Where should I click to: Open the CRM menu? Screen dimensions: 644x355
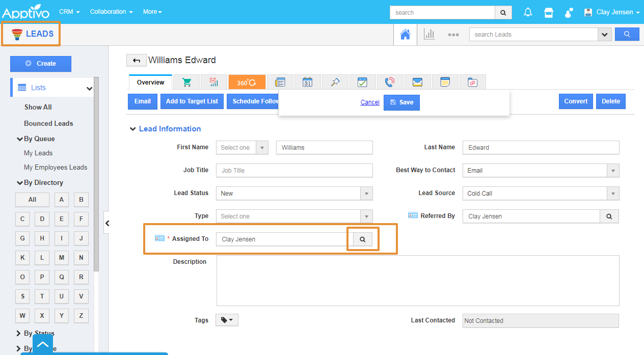[x=69, y=12]
